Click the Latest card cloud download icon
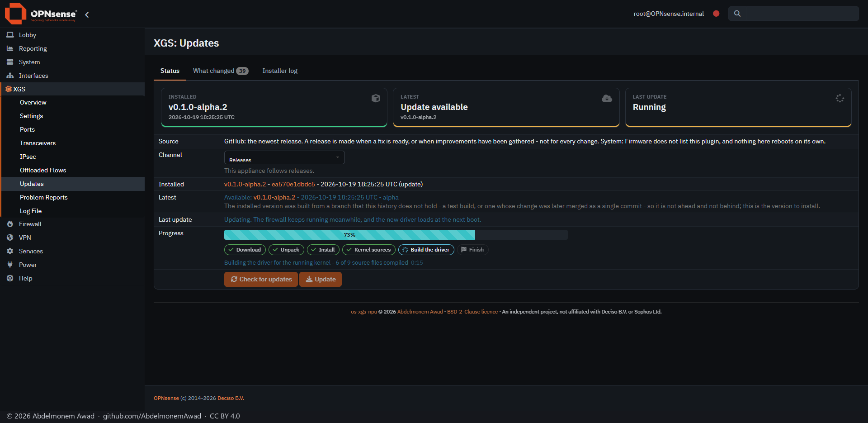The width and height of the screenshot is (868, 423). click(607, 98)
